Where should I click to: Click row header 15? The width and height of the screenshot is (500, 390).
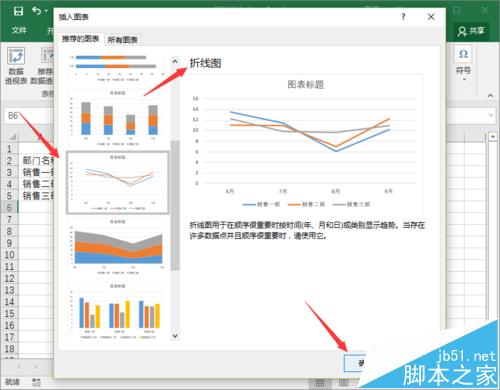click(9, 314)
